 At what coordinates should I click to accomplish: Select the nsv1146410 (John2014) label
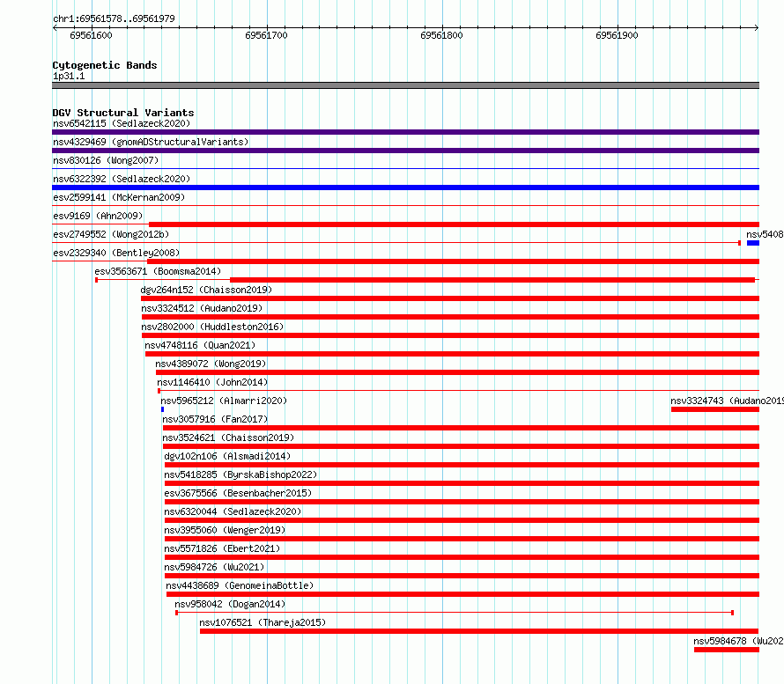212,382
